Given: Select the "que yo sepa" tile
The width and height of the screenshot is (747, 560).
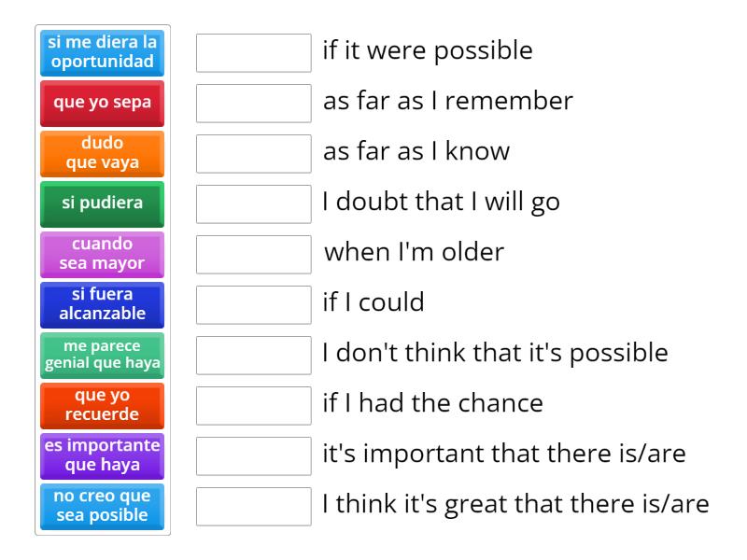Looking at the screenshot, I should [102, 104].
